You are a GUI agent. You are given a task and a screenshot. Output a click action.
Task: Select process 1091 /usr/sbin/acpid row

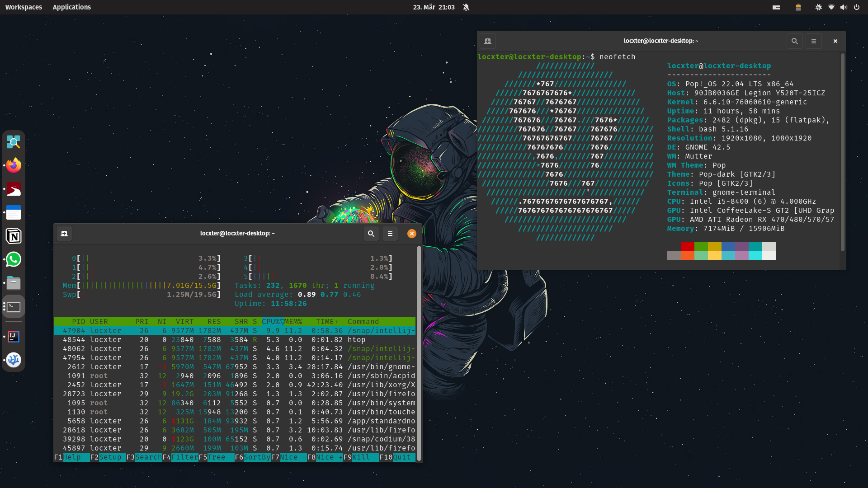tap(235, 376)
